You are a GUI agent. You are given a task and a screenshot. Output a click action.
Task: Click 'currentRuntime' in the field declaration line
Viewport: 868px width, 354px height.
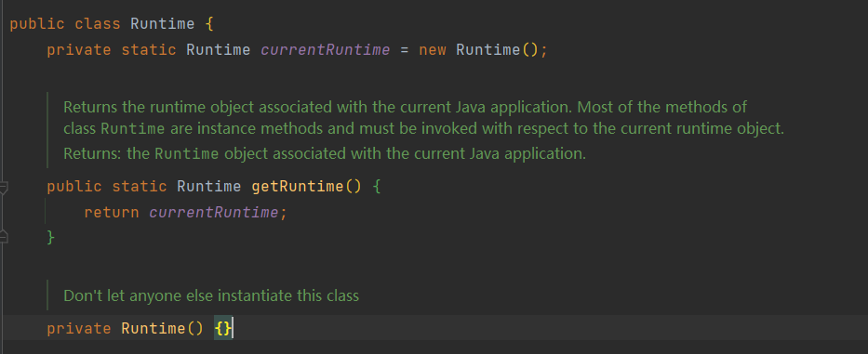[x=326, y=50]
